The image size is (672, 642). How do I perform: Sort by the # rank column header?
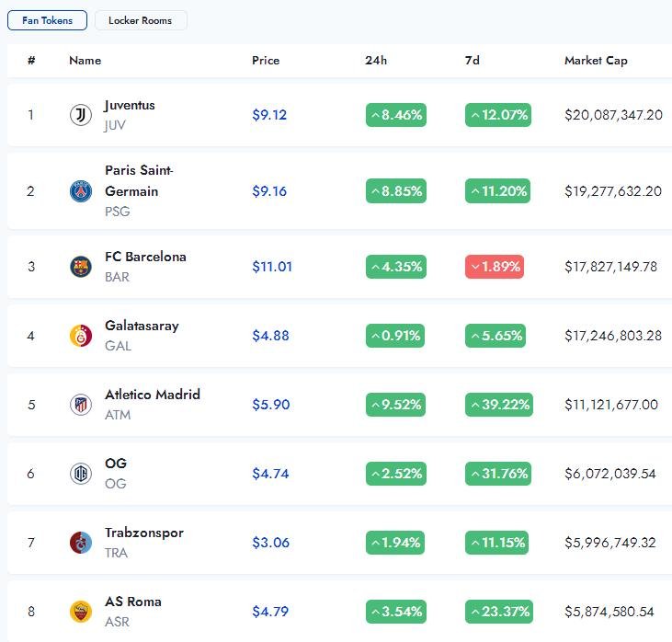click(x=31, y=61)
